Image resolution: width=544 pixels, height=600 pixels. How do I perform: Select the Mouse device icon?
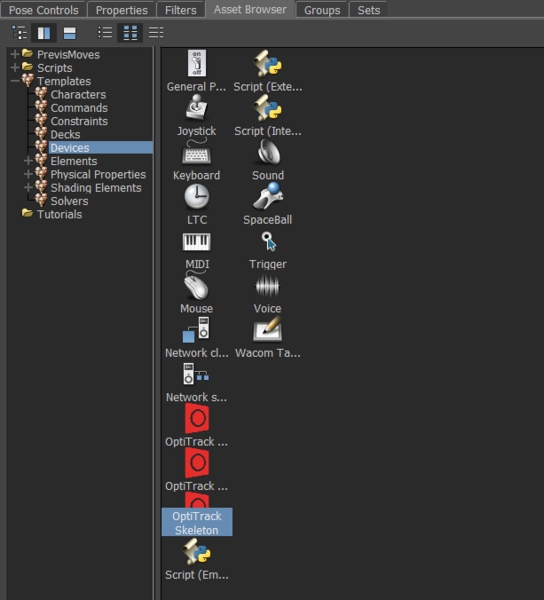point(196,285)
